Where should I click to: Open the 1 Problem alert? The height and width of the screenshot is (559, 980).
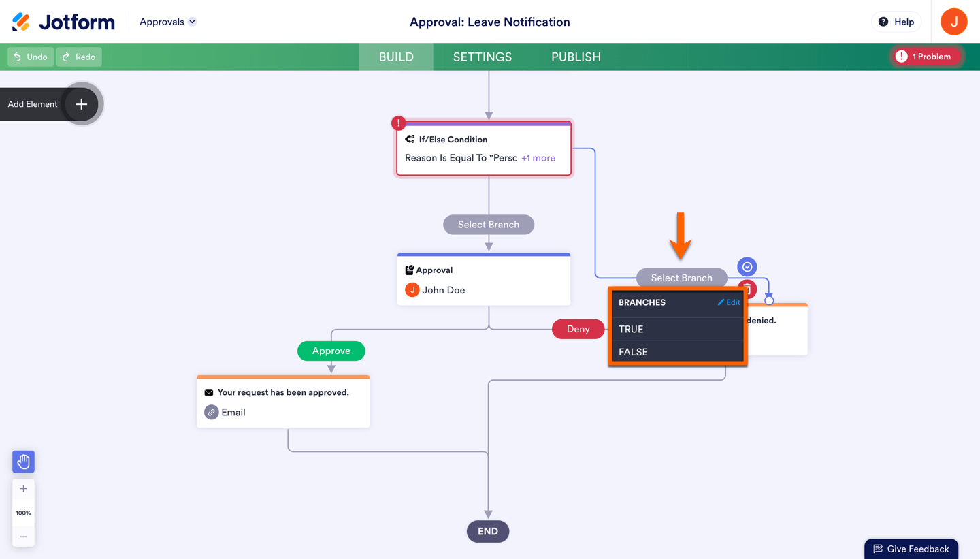[x=924, y=57]
